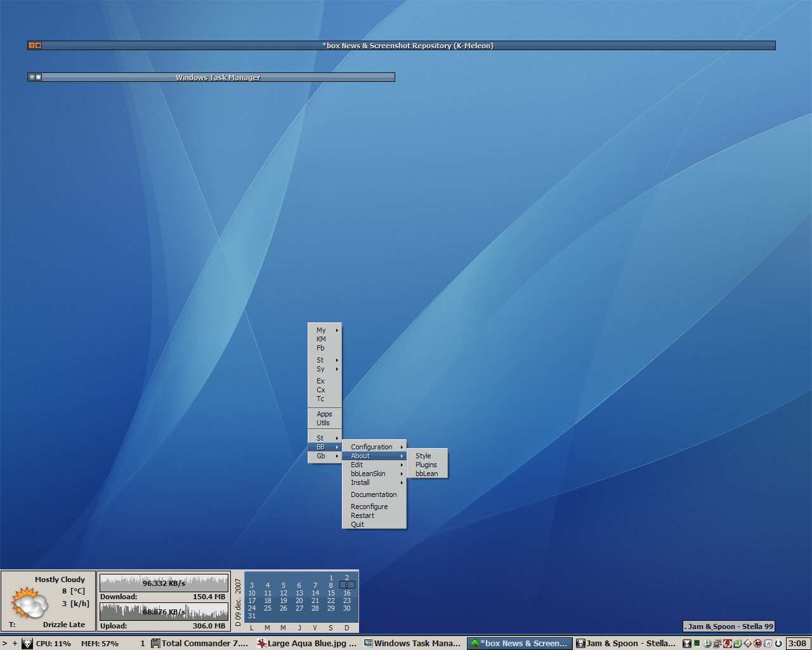Viewport: 812px width, 650px height.
Task: Select Fb in the root menu
Action: [x=325, y=348]
